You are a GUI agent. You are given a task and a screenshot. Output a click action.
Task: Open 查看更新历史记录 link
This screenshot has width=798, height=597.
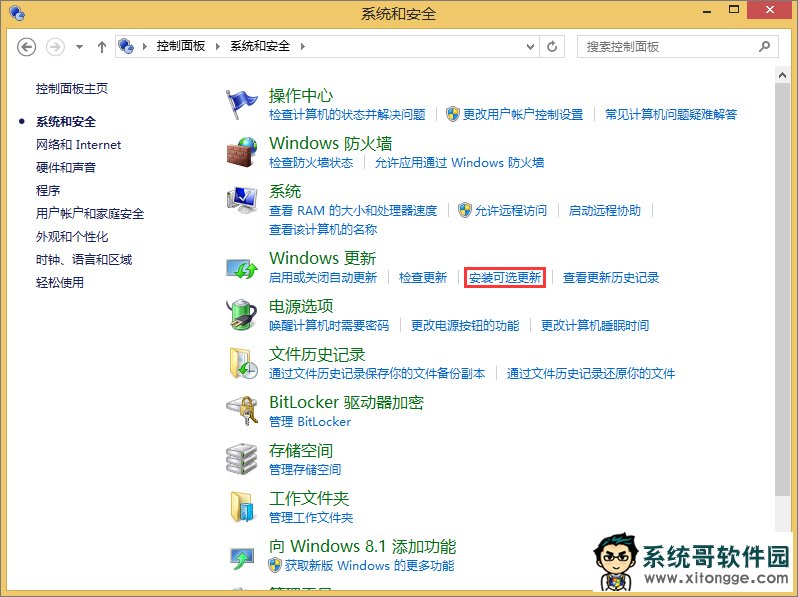click(x=611, y=278)
